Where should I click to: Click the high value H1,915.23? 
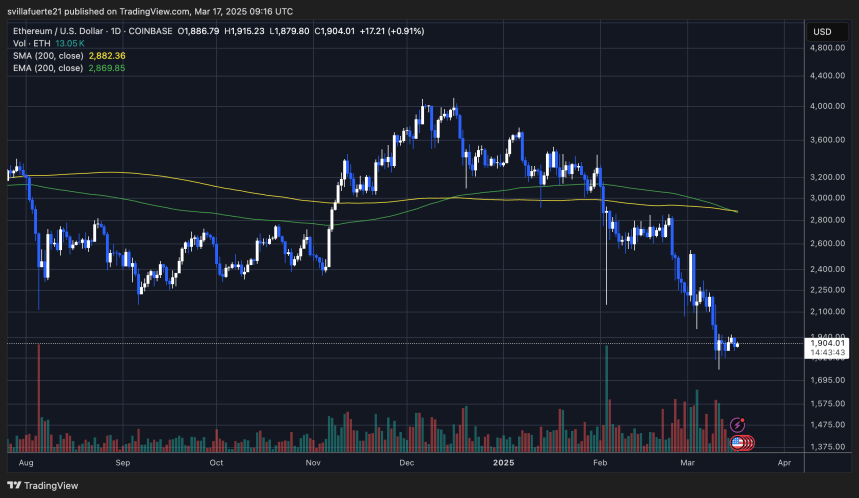[244, 31]
